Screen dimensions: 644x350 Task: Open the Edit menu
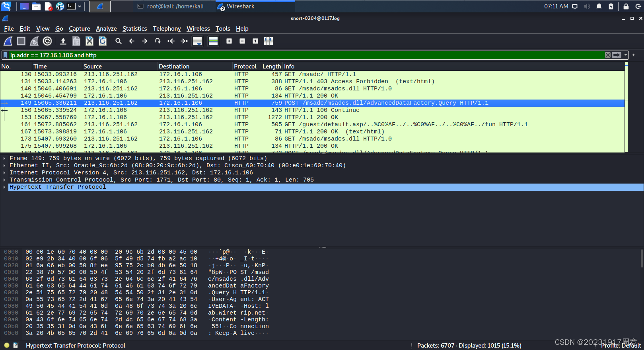point(25,29)
